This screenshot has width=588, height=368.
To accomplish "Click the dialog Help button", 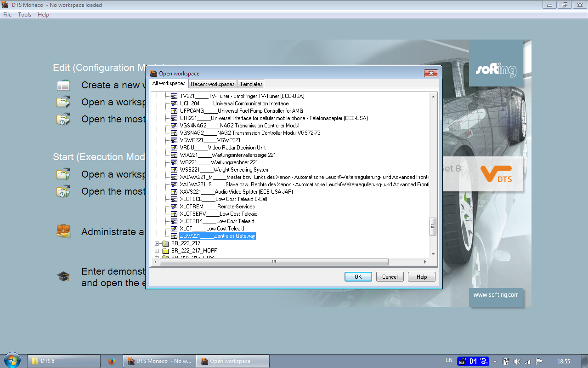I will 422,276.
